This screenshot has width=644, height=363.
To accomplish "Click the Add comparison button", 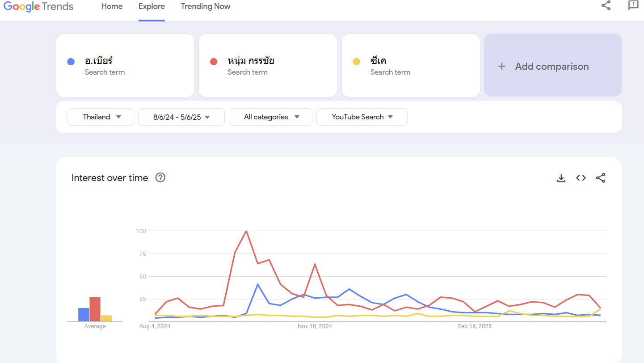I will tap(553, 65).
